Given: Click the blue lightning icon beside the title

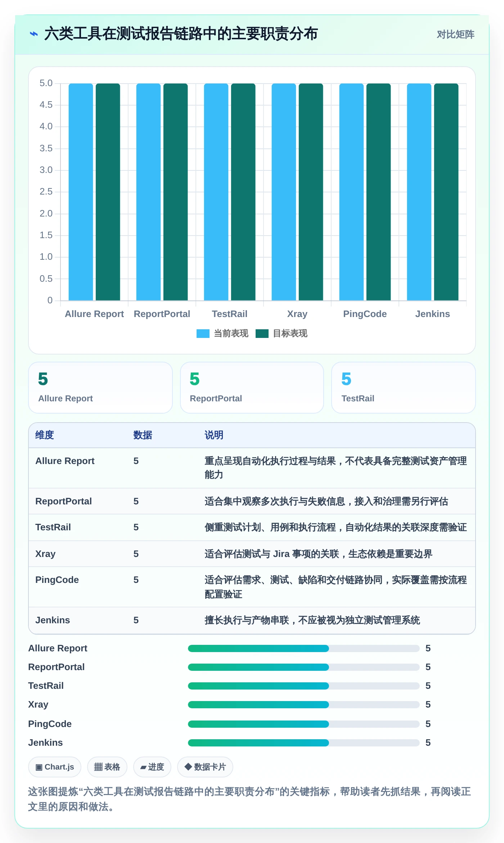Looking at the screenshot, I should pyautogui.click(x=33, y=34).
